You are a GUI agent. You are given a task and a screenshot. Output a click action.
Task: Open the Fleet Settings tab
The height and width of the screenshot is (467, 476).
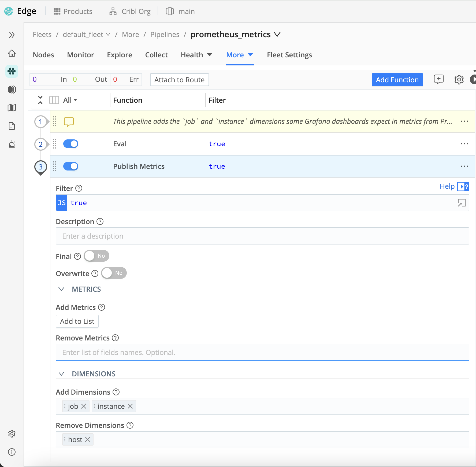click(289, 55)
